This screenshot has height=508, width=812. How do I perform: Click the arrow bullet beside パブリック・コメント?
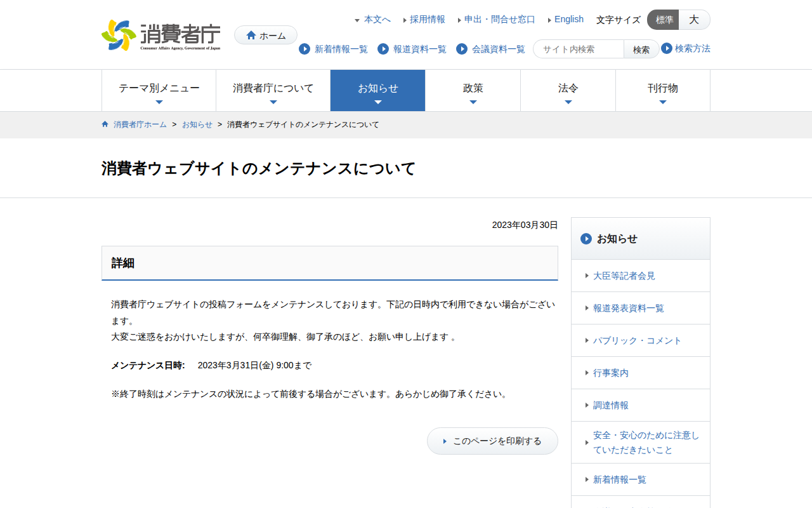click(587, 341)
